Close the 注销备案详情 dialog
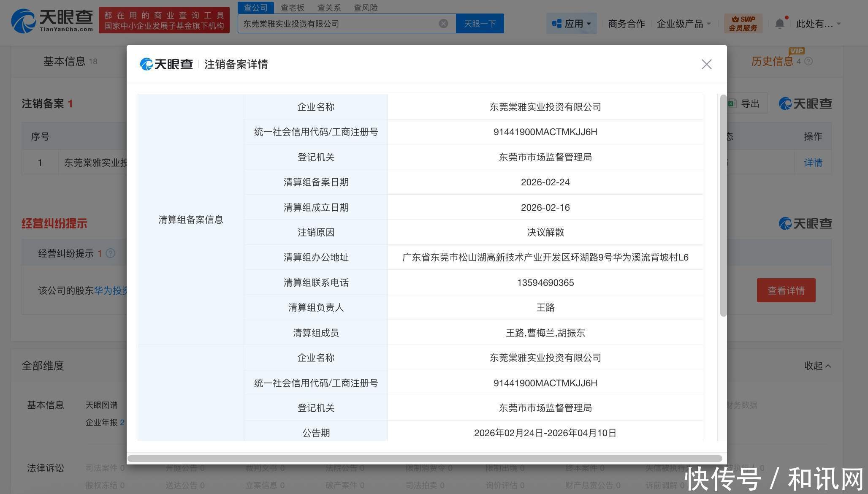 (706, 64)
